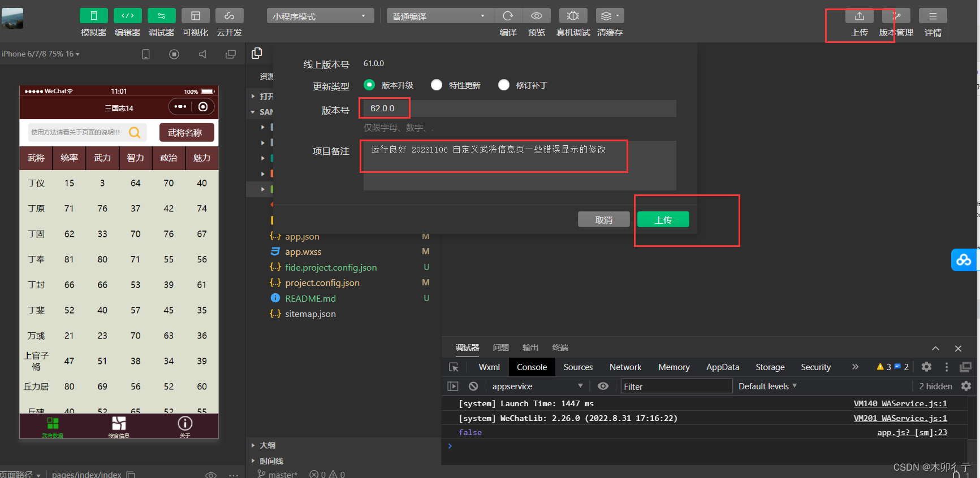Mute the simulator sound icon
980x478 pixels.
(x=202, y=54)
